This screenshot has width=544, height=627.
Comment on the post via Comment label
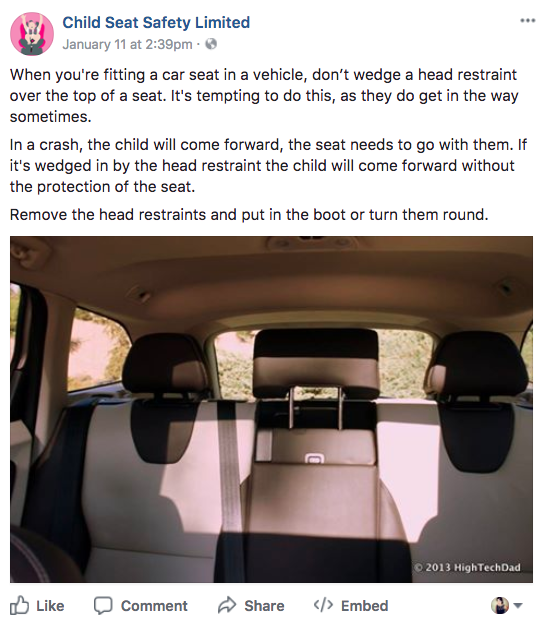point(154,606)
